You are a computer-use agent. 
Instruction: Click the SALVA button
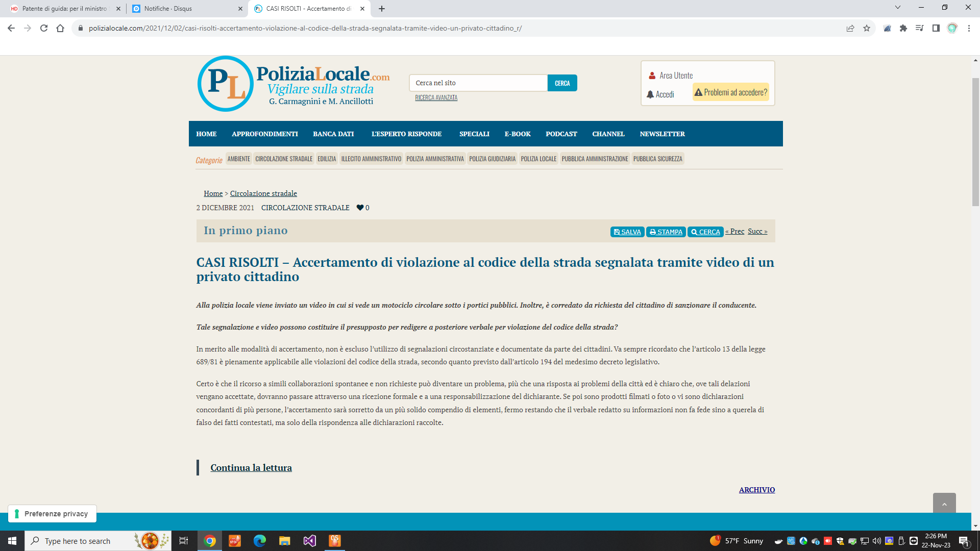[627, 232]
